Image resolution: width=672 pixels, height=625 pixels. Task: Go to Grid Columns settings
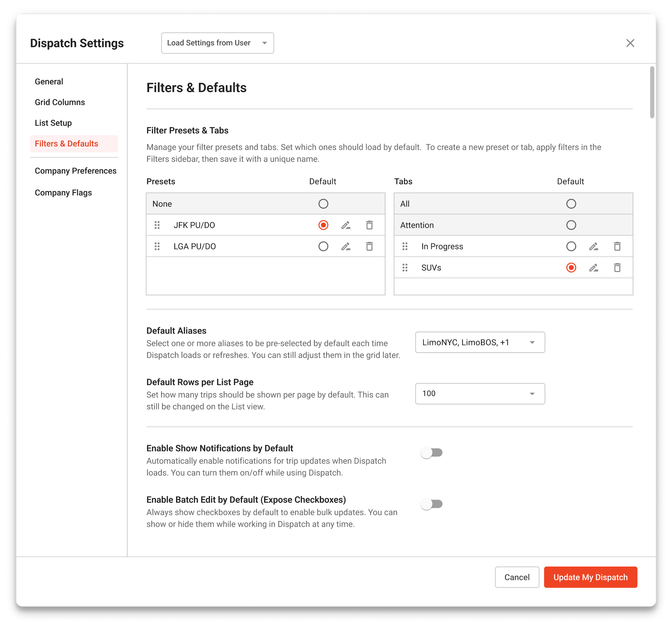pos(60,102)
